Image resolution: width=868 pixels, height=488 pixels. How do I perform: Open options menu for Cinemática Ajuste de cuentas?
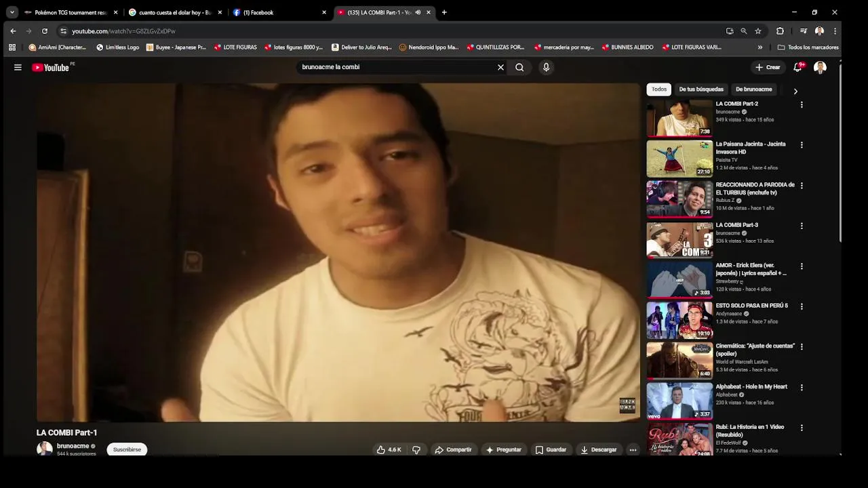pyautogui.click(x=802, y=346)
